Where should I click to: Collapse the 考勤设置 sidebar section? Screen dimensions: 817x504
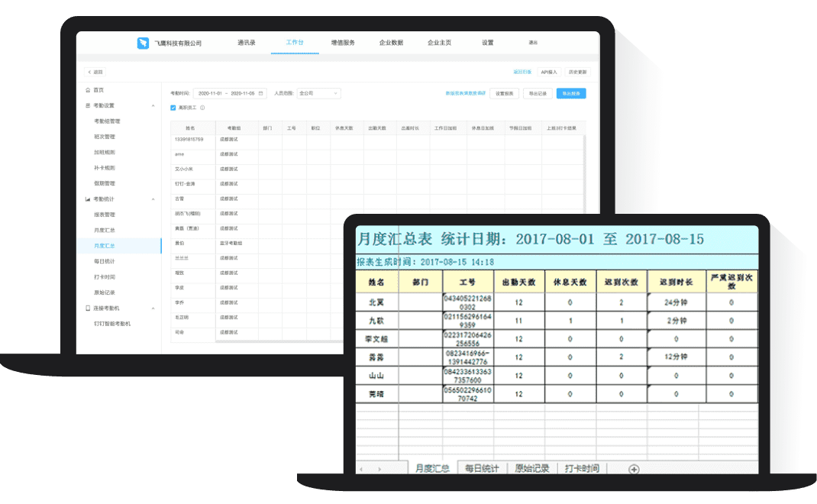(x=153, y=105)
